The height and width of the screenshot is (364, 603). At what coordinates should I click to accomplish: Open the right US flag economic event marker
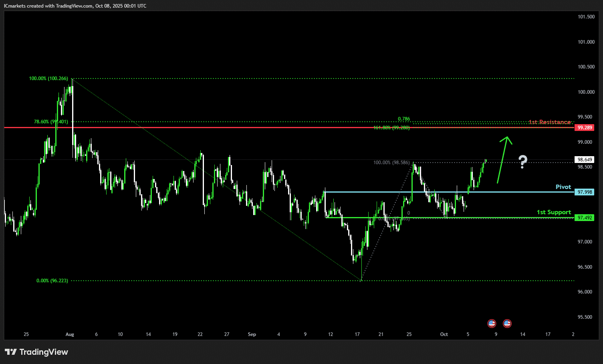[x=507, y=323]
